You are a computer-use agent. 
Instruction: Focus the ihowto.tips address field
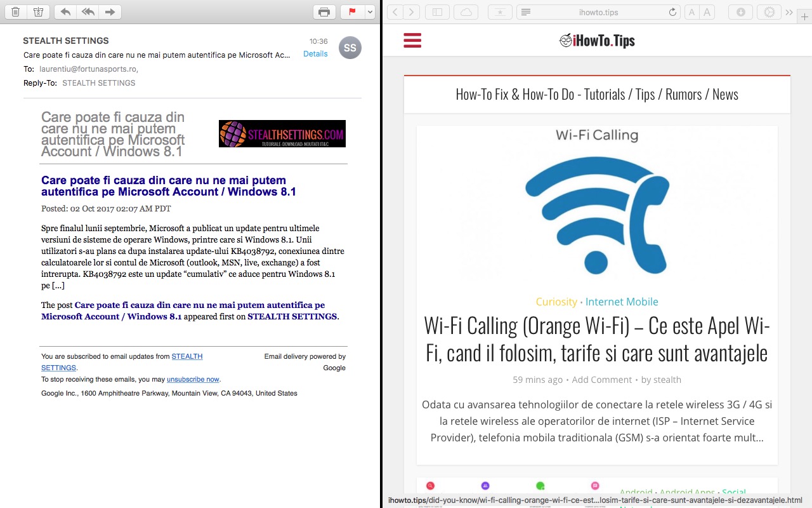click(x=599, y=12)
